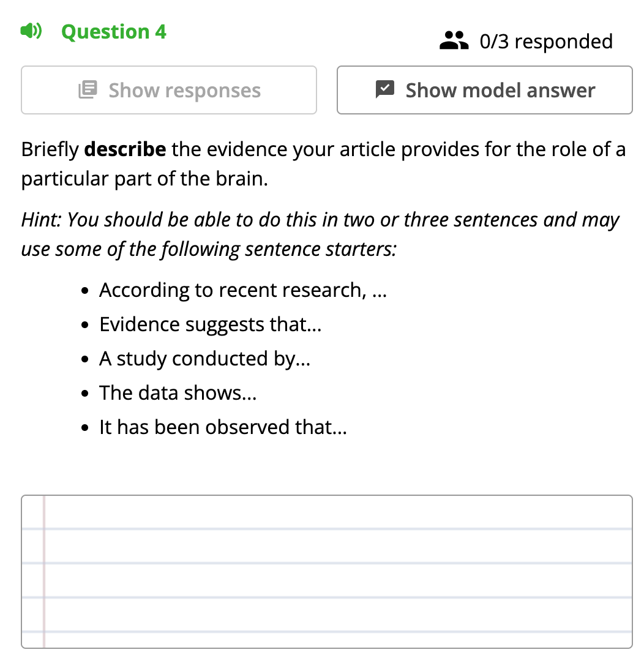Screen dimensions: 644x666
Task: Click the last ruled line of the answer area
Action: pos(327,632)
